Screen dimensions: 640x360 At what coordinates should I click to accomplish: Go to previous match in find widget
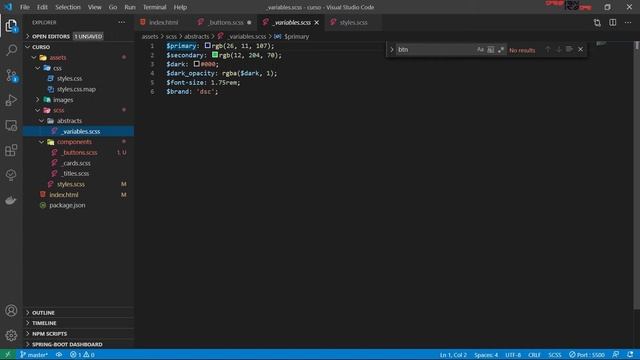(x=548, y=49)
